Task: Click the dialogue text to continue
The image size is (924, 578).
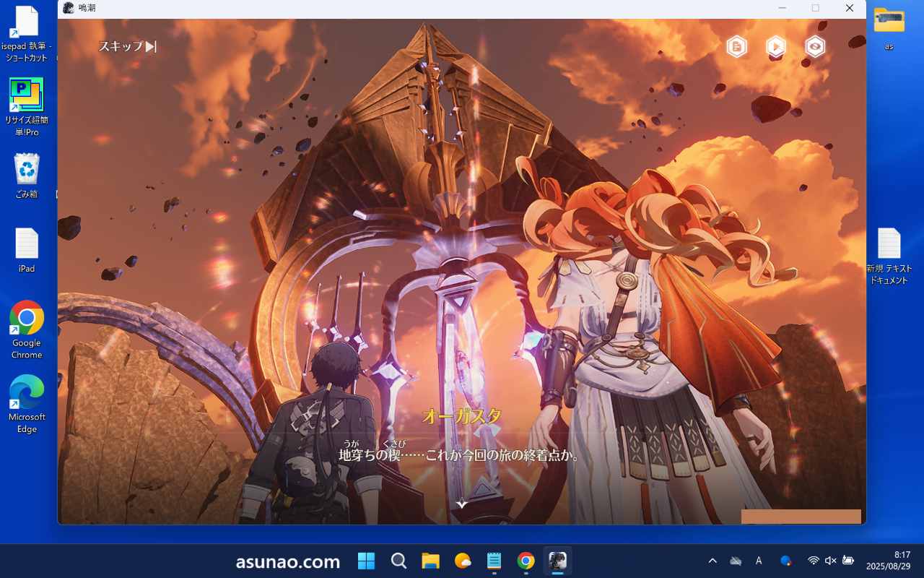Action: coord(460,456)
